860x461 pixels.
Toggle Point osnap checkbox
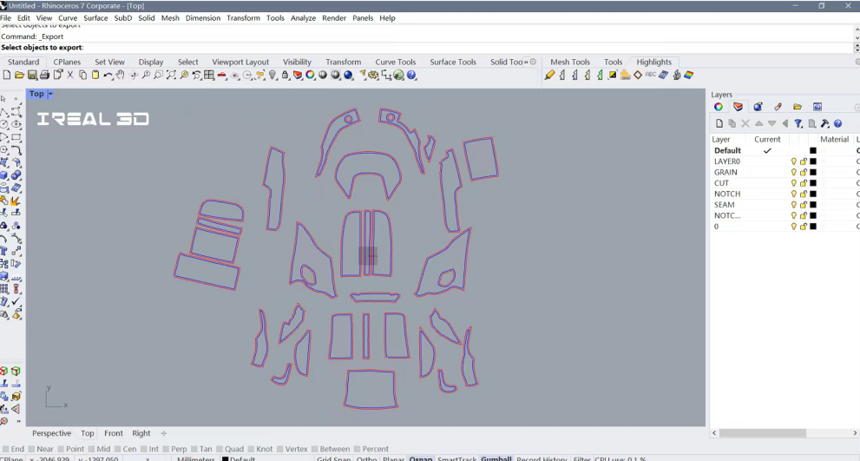pos(61,449)
